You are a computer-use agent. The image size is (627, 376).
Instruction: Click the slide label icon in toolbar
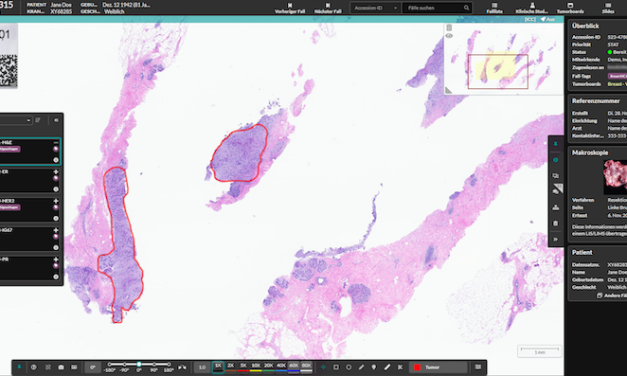click(74, 367)
